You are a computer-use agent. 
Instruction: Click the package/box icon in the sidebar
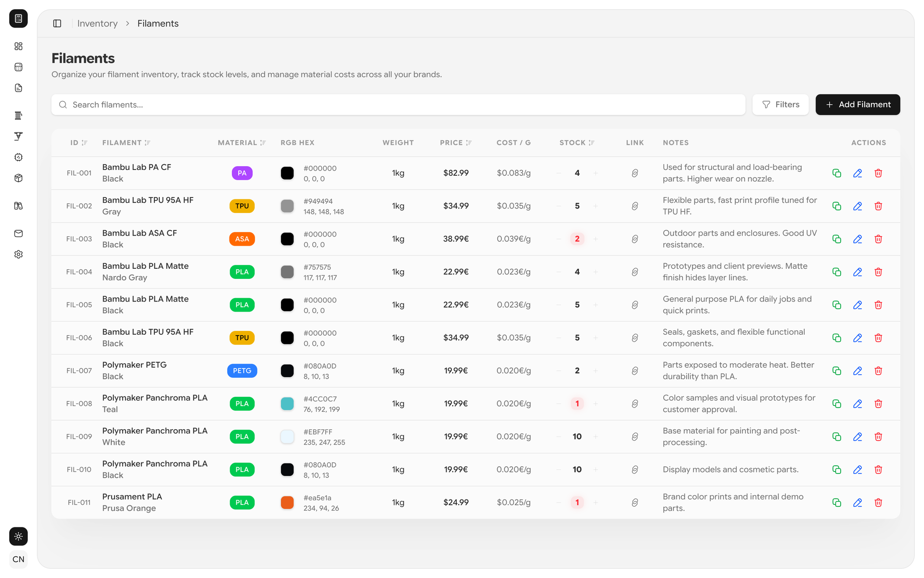pos(18,178)
